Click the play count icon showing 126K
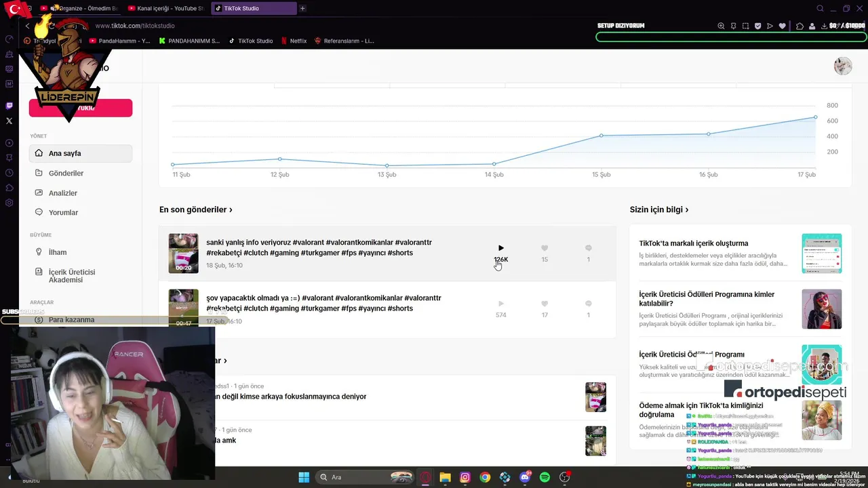Viewport: 868px width, 488px height. pos(501,248)
